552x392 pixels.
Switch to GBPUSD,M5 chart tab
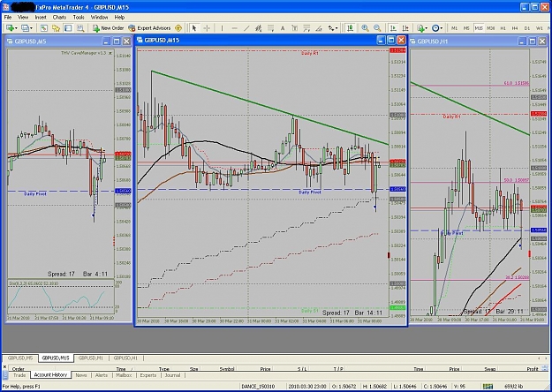point(20,358)
